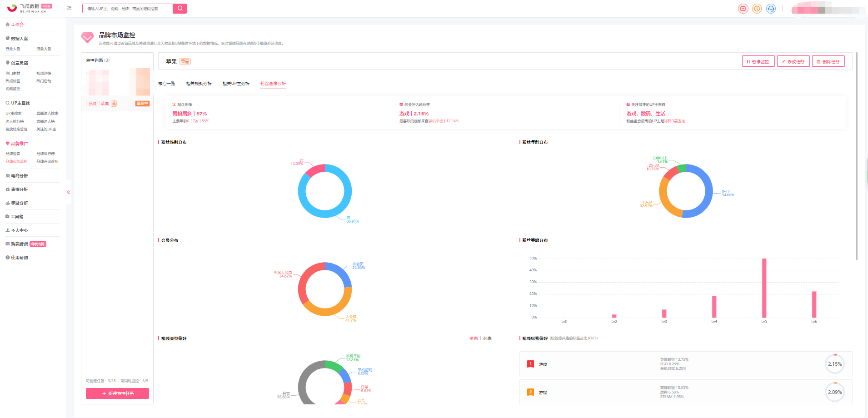Viewport: 868px width, 418px height.
Task: Open 热门活动 page
Action: (x=44, y=81)
